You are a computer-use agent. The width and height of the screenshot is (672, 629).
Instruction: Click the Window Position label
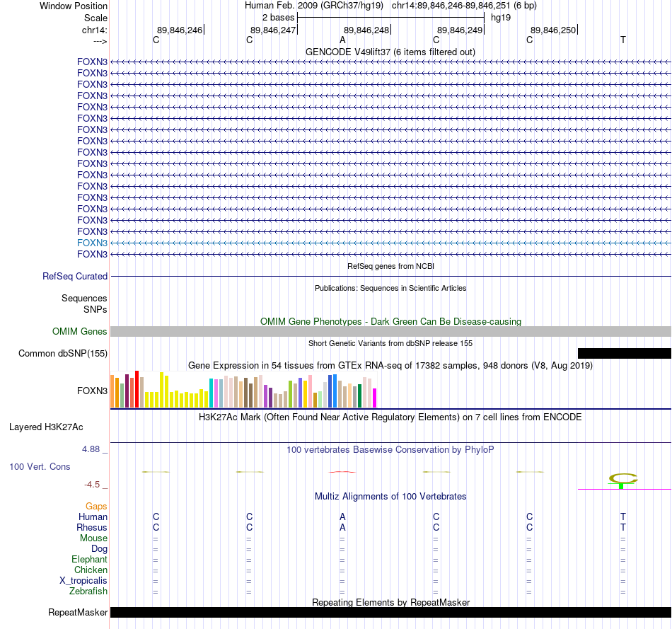click(x=74, y=6)
